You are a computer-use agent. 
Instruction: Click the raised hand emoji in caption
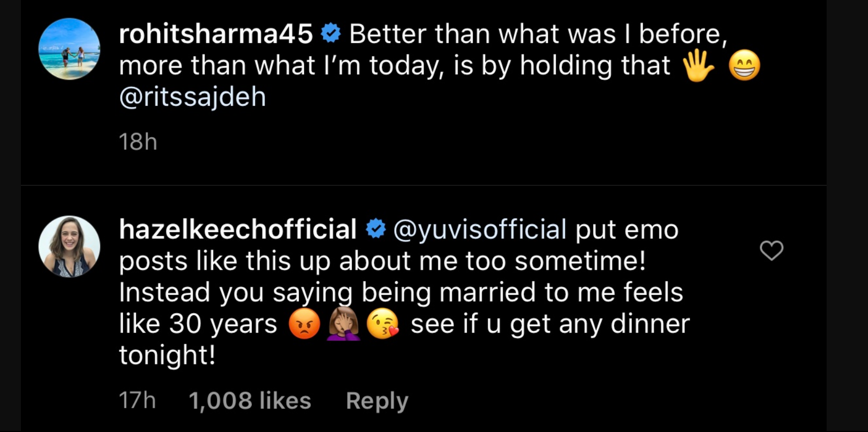click(x=698, y=66)
